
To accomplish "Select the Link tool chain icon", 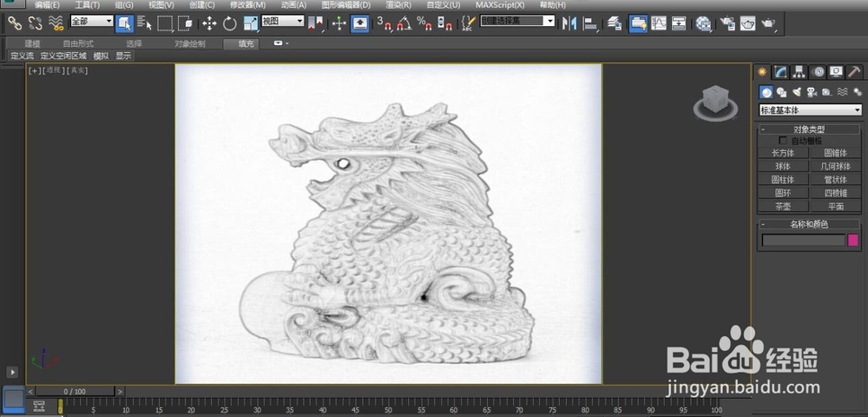I will pyautogui.click(x=15, y=23).
